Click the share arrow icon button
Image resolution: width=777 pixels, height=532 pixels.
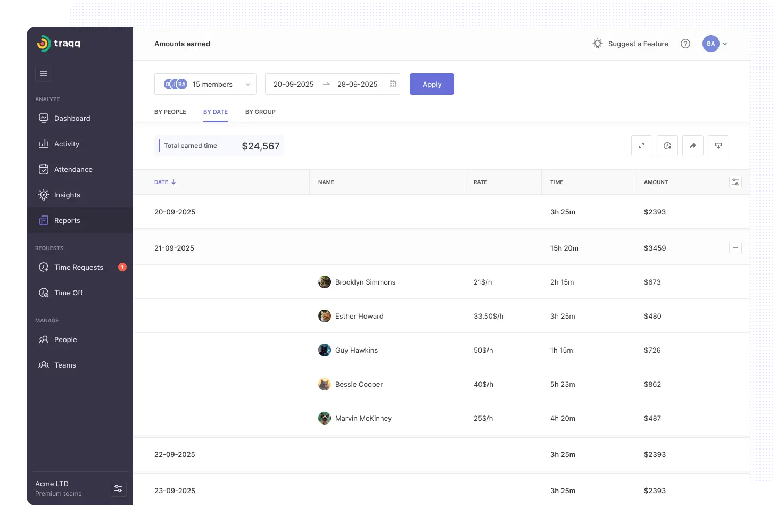click(692, 146)
